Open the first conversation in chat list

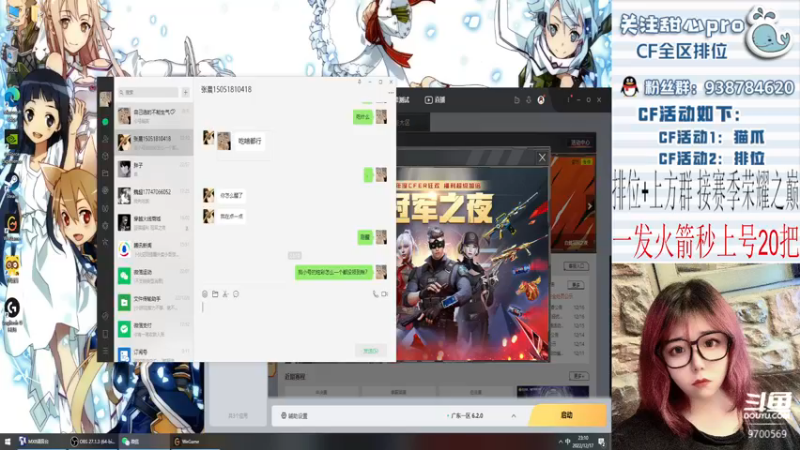(x=154, y=116)
